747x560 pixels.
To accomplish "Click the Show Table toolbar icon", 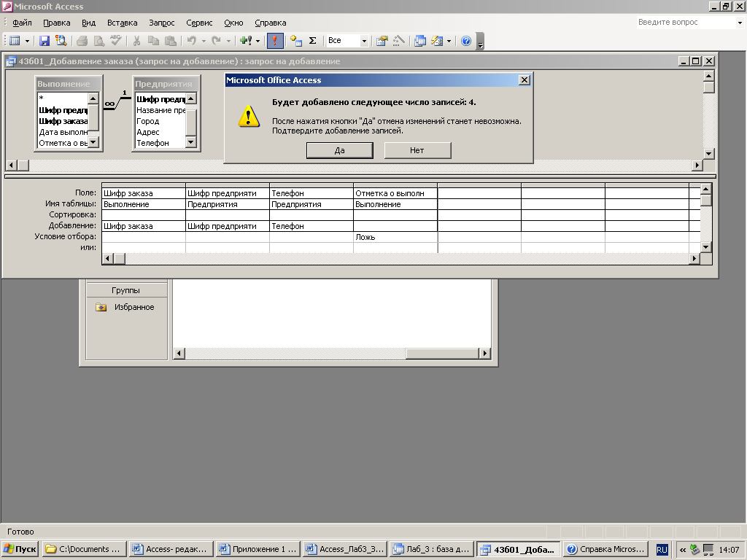I will tap(296, 41).
